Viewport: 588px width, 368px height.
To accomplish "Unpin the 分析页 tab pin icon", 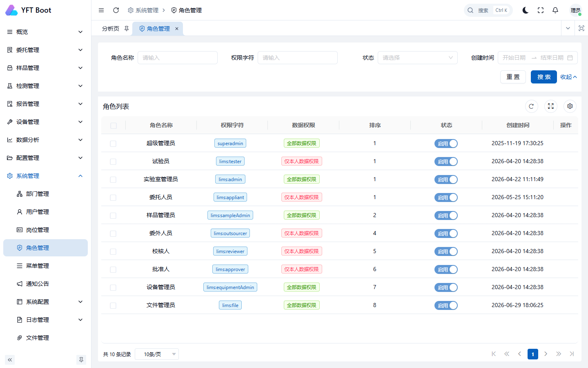I will [127, 29].
